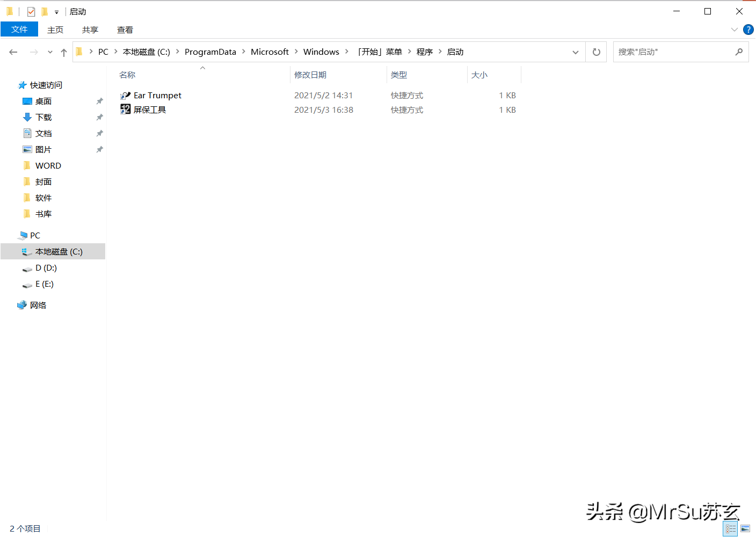The image size is (756, 537).
Task: Select the 屏保工具 shortcut icon
Action: (125, 110)
